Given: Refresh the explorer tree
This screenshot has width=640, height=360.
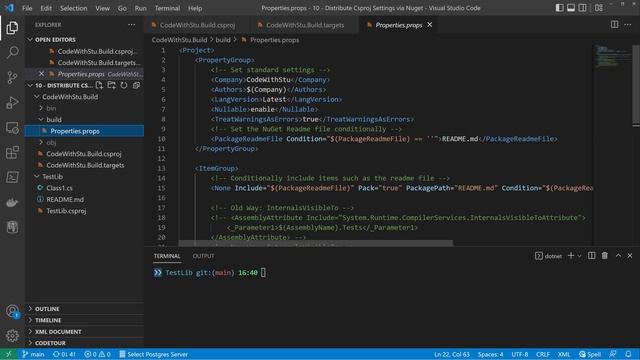Looking at the screenshot, I should pyautogui.click(x=124, y=85).
